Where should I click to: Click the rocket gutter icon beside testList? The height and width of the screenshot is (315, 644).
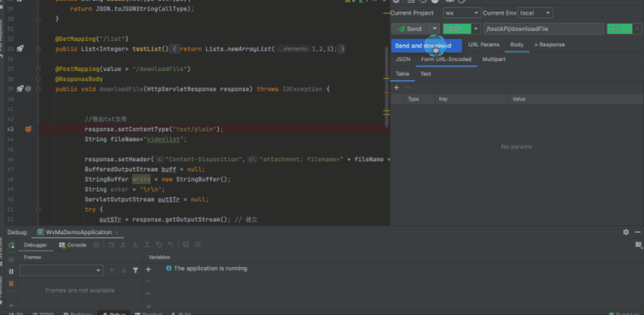(20, 49)
